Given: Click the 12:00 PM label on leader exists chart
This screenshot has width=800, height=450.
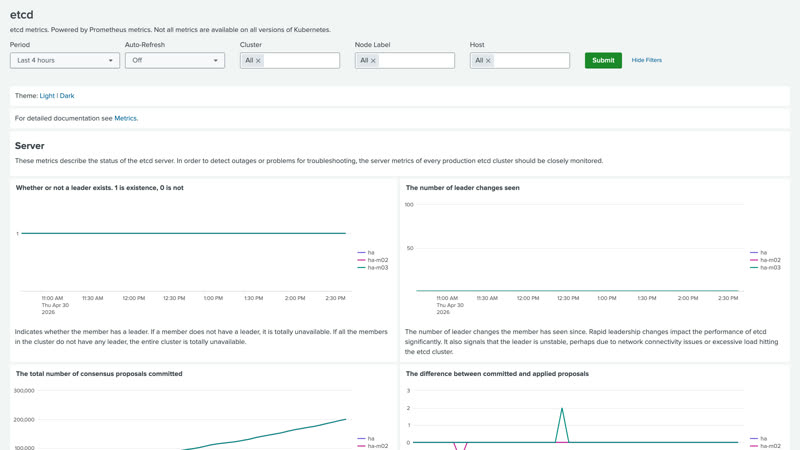Looking at the screenshot, I should [134, 298].
